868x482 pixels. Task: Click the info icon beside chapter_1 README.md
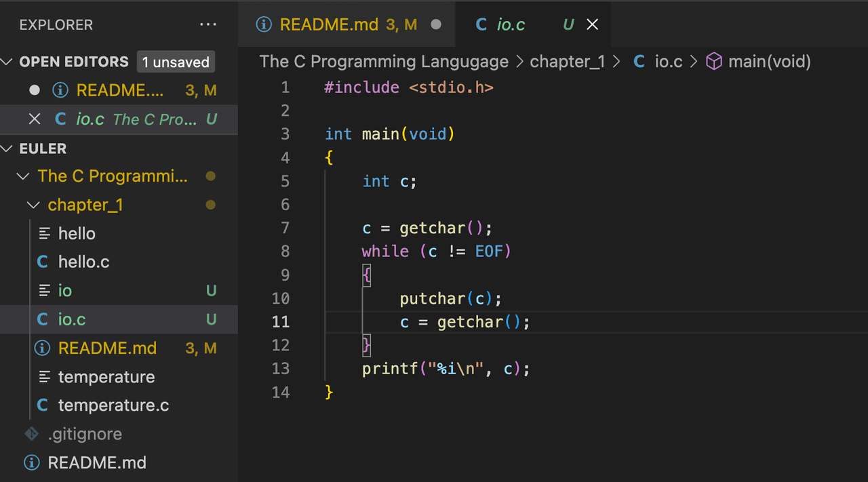tap(42, 348)
